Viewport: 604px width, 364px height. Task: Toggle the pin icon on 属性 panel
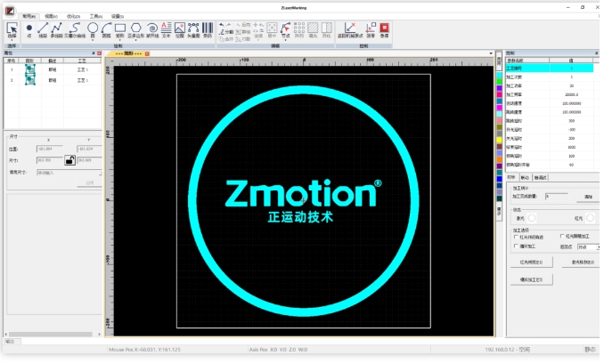click(94, 53)
